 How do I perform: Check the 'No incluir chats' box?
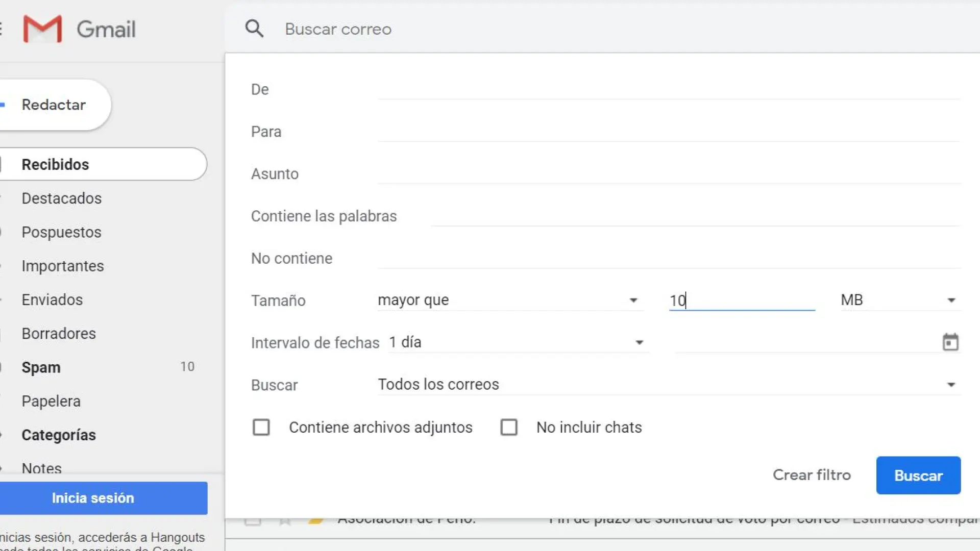coord(509,427)
